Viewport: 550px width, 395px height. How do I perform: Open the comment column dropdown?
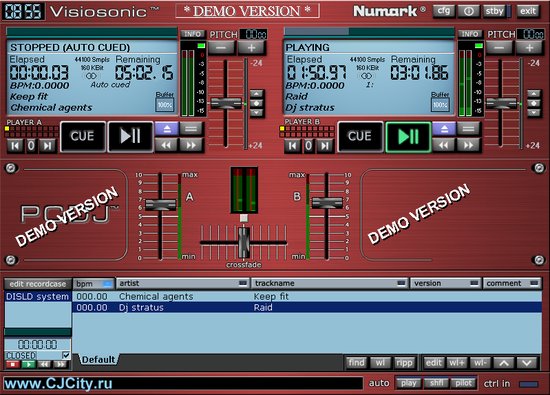click(534, 283)
